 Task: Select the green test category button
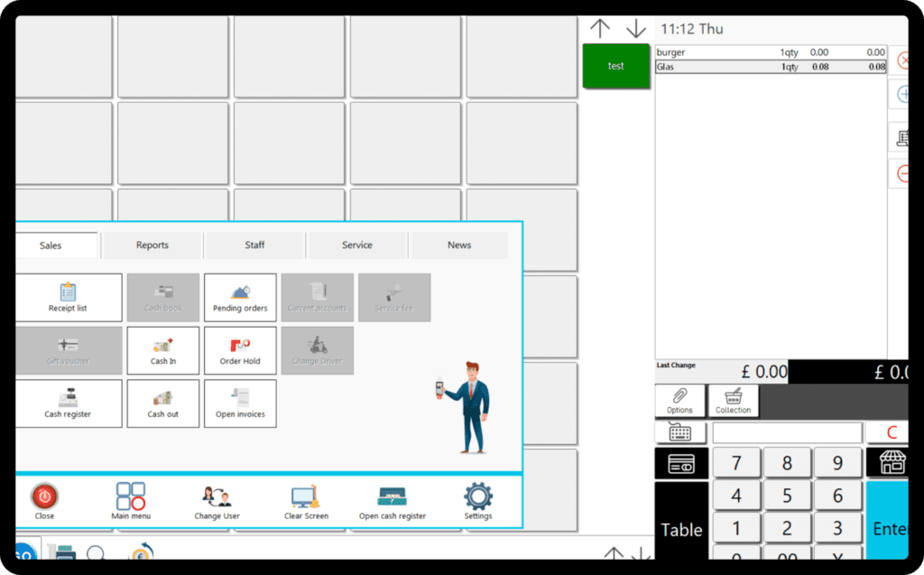(616, 66)
